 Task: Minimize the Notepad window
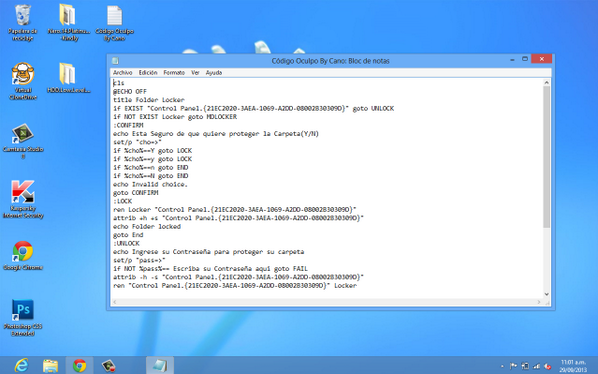(512, 59)
